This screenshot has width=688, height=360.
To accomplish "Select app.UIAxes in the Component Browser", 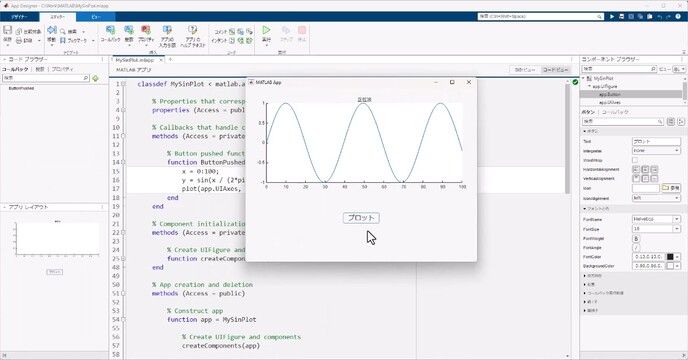I will 609,102.
